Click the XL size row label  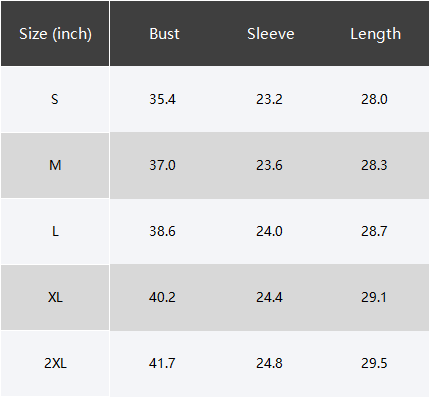(x=55, y=297)
